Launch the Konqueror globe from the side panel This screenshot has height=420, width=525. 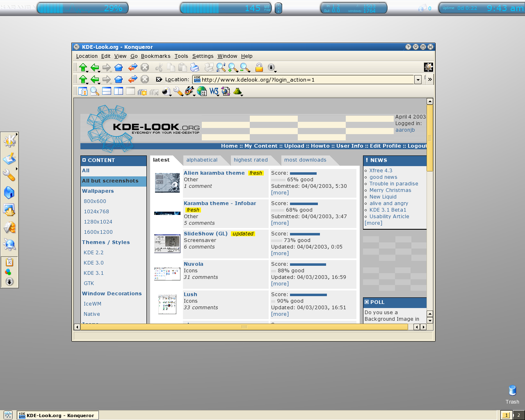(x=9, y=244)
